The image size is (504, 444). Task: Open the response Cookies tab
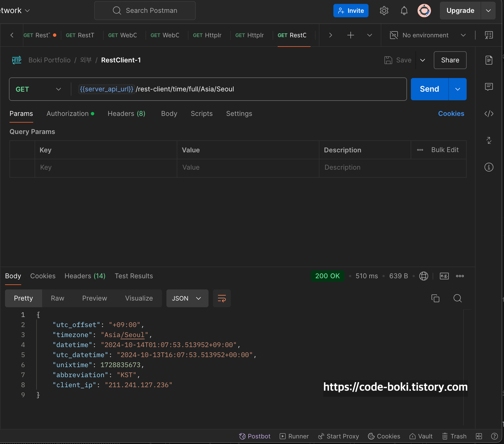(43, 276)
